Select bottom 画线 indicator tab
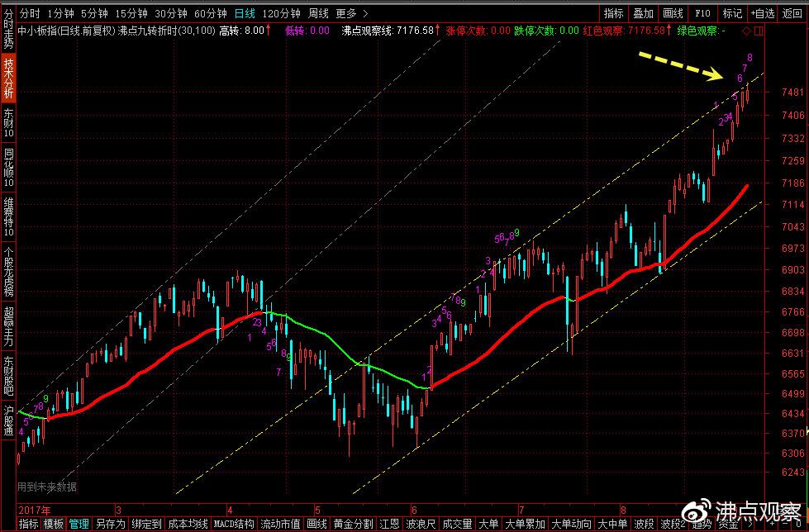This screenshot has height=532, width=809. [x=316, y=524]
